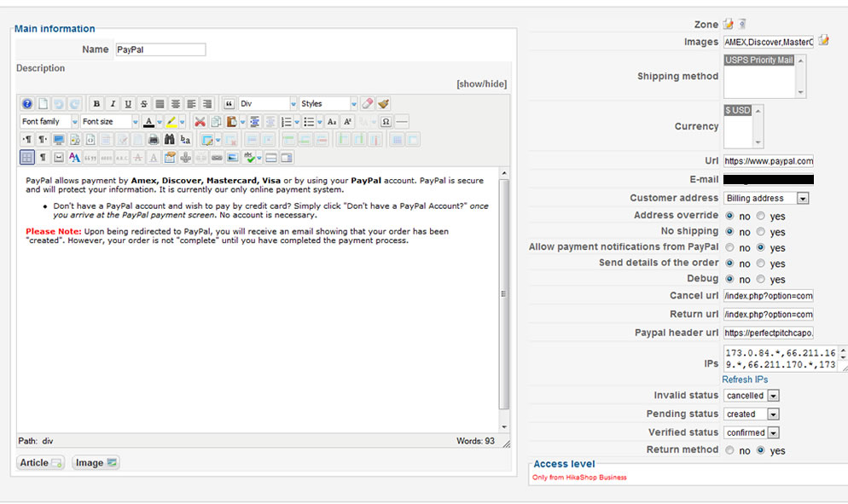Image resolution: width=848 pixels, height=504 pixels.
Task: Open the Verified status dropdown
Action: [x=752, y=432]
